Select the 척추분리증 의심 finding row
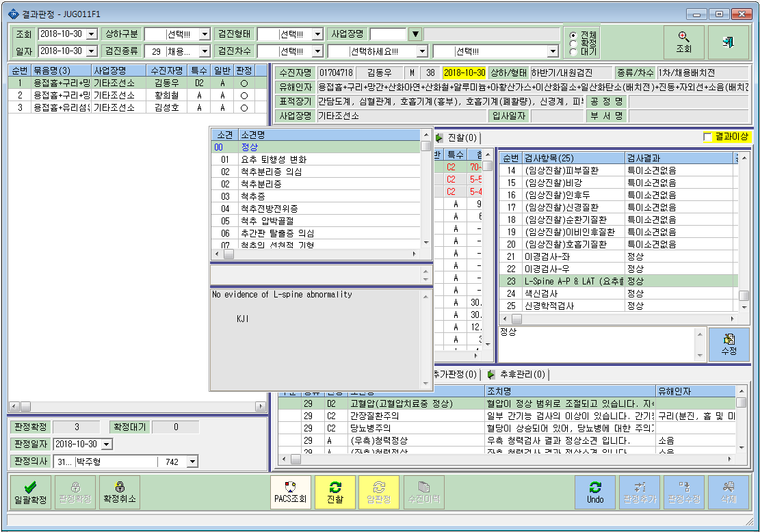This screenshot has width=760, height=532. coord(316,172)
